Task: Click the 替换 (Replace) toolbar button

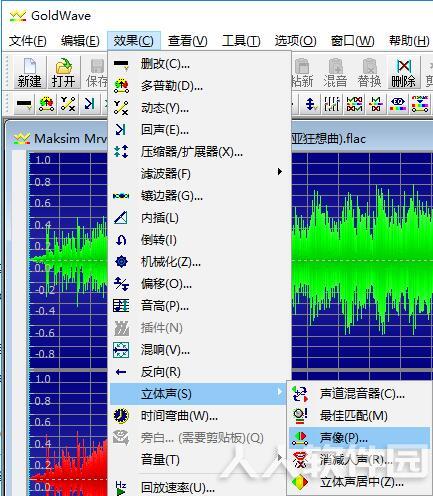Action: tap(369, 73)
